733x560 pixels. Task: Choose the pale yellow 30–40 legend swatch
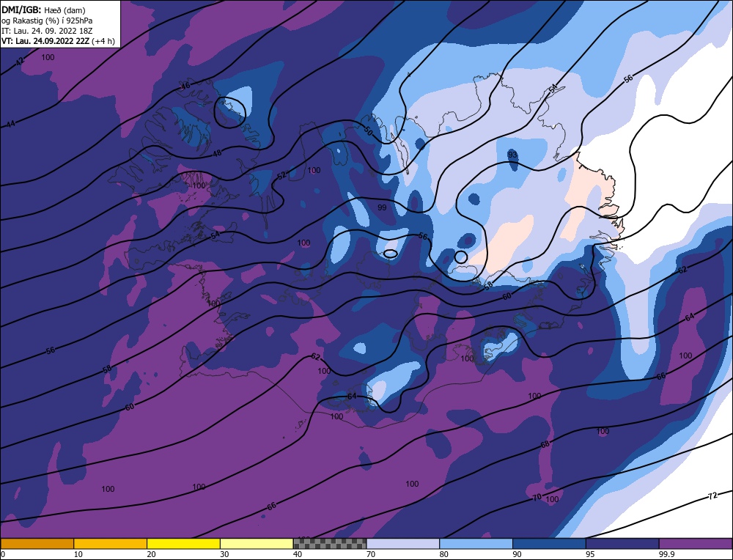[x=257, y=544]
